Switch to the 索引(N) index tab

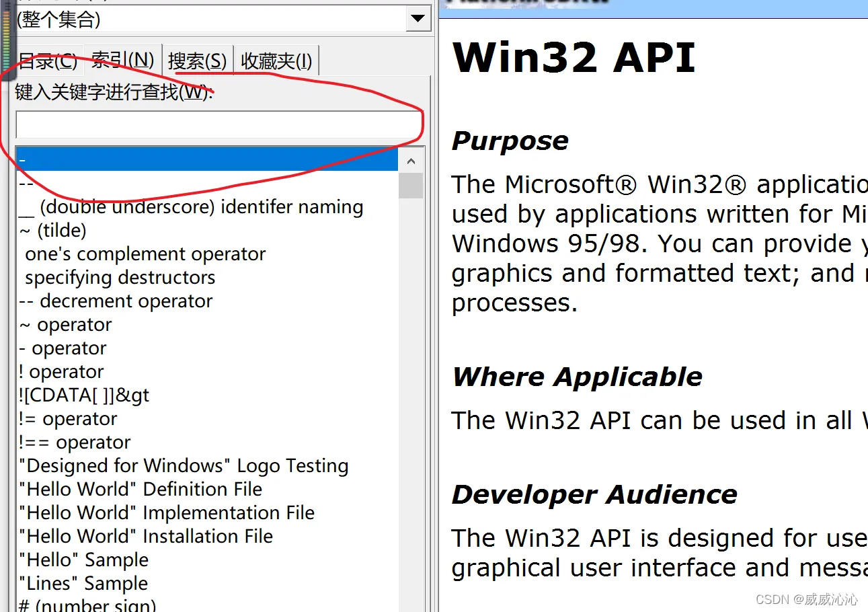[x=123, y=61]
